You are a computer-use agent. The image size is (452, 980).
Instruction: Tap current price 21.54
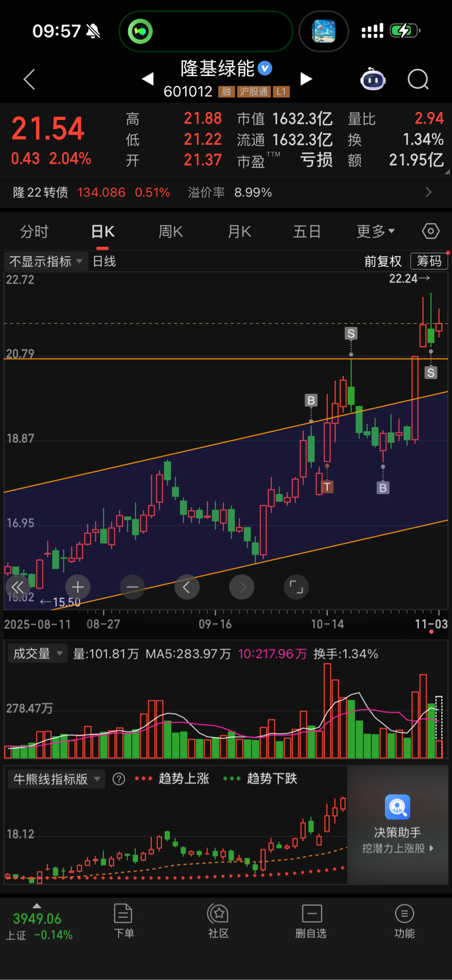(x=48, y=129)
